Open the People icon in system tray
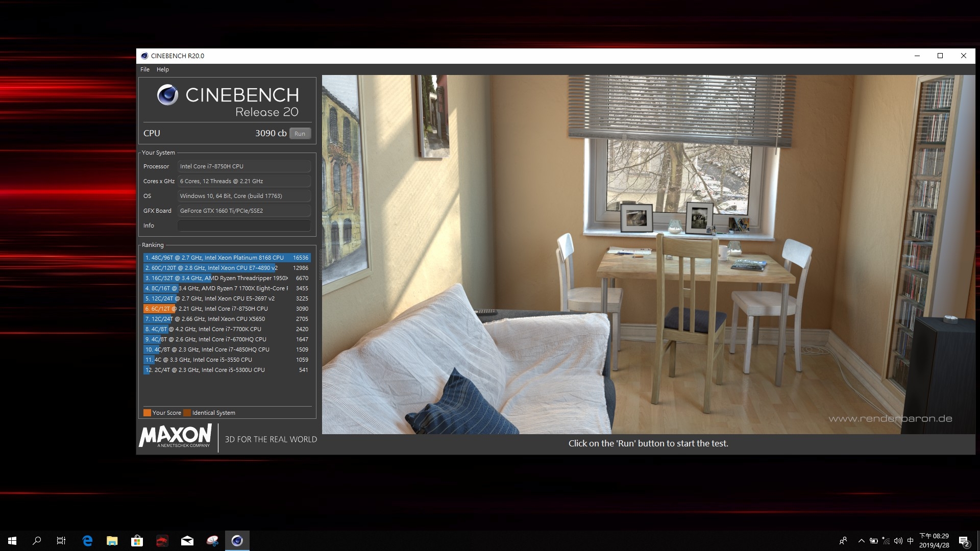Image resolution: width=980 pixels, height=551 pixels. tap(843, 541)
